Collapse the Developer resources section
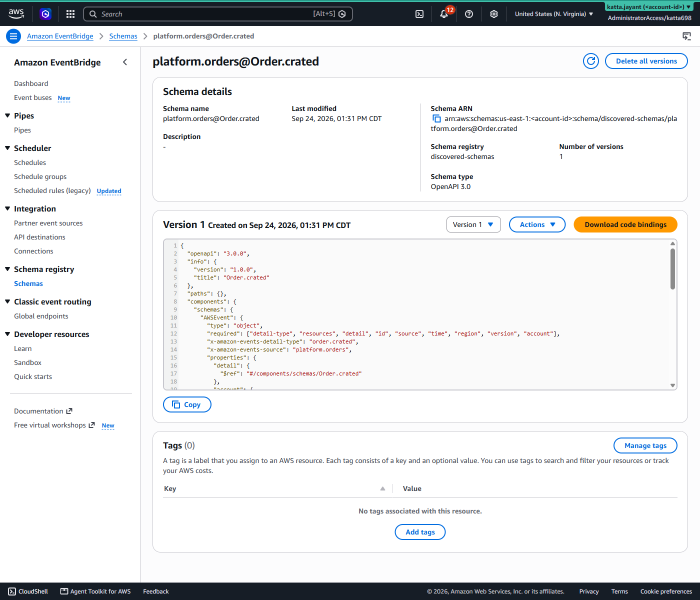 coord(7,334)
